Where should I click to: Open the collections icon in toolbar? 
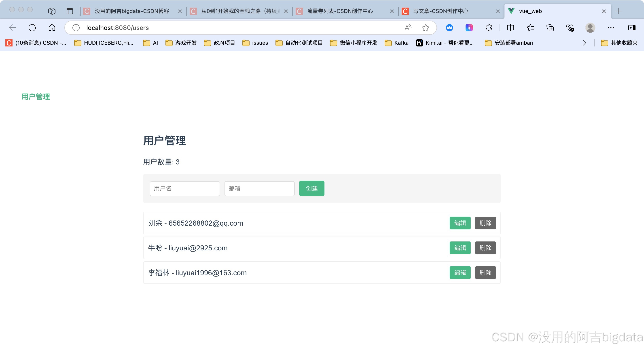tap(550, 28)
